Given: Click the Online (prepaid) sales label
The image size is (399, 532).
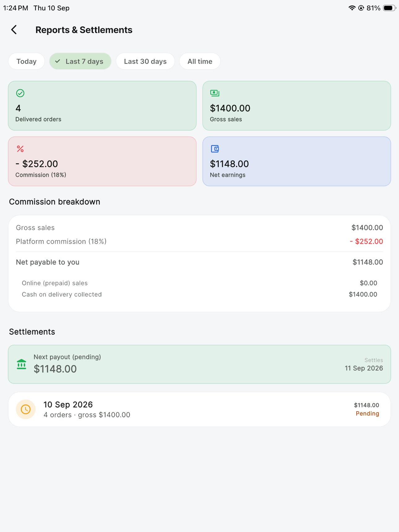Looking at the screenshot, I should [55, 283].
